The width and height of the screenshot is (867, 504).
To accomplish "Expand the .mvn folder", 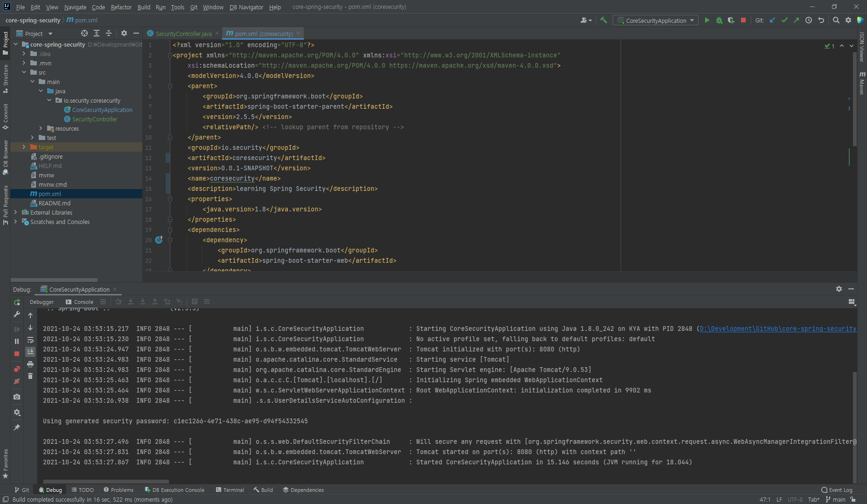I will point(24,63).
